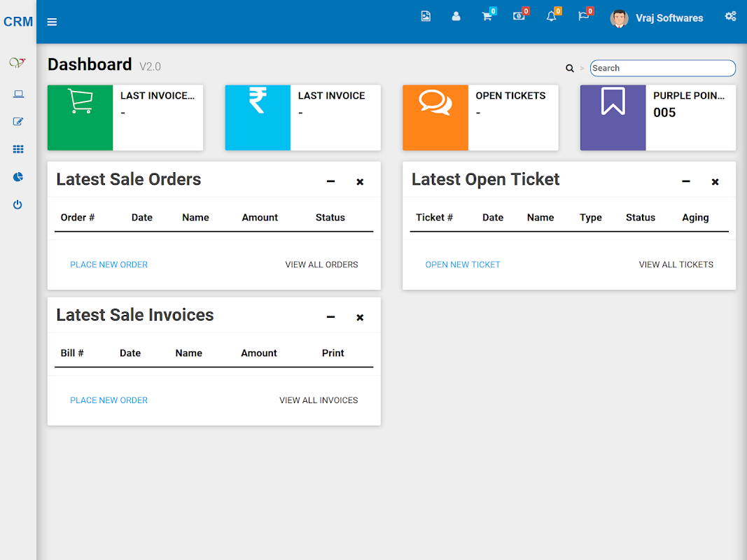This screenshot has width=747, height=560.
Task: Open the grid icon in sidebar
Action: [18, 149]
